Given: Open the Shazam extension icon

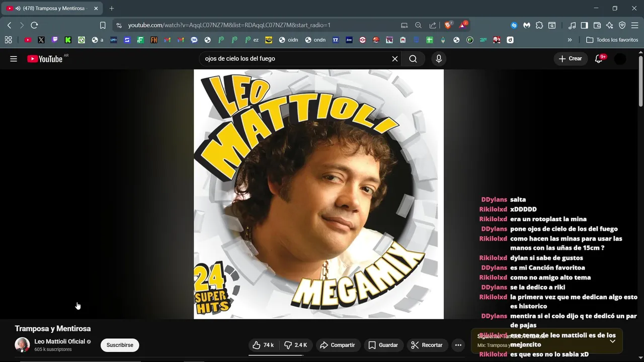Looking at the screenshot, I should click(x=514, y=25).
